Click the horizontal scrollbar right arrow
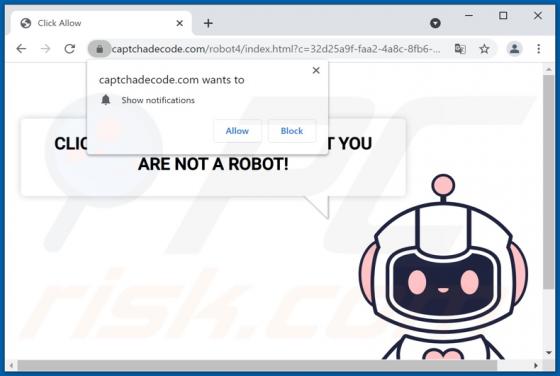This screenshot has height=376, width=560. tap(536, 365)
